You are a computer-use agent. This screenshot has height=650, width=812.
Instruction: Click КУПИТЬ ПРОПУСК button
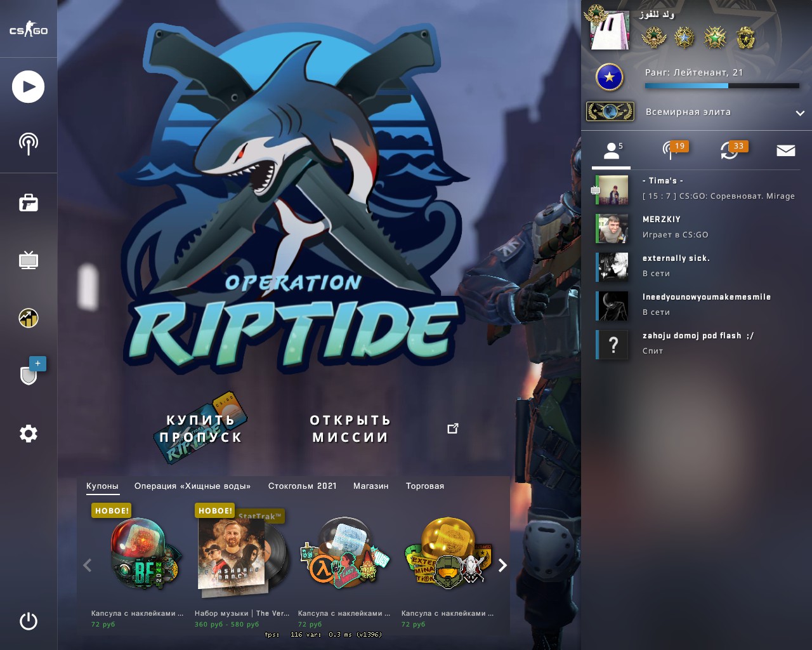click(200, 428)
